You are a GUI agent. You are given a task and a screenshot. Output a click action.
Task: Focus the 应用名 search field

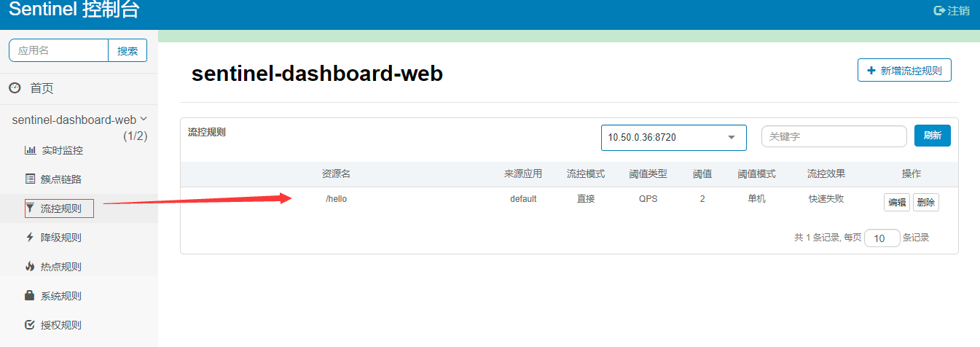click(58, 50)
